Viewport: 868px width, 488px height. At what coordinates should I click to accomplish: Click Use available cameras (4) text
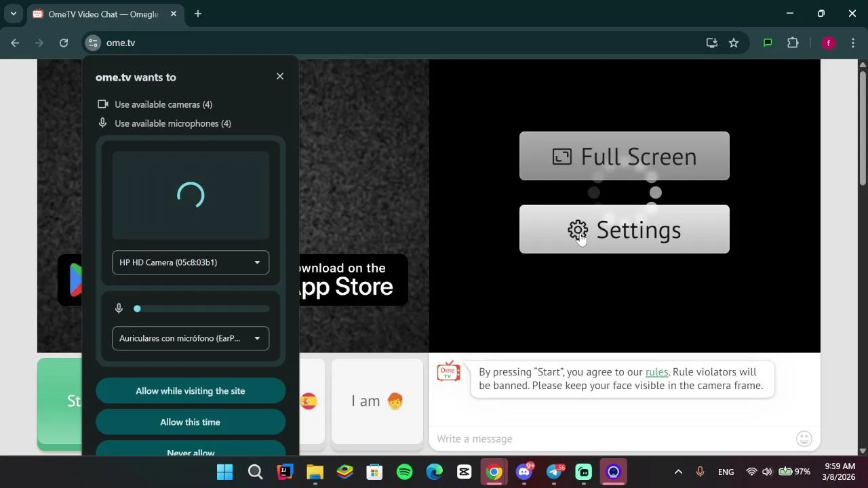pyautogui.click(x=163, y=104)
